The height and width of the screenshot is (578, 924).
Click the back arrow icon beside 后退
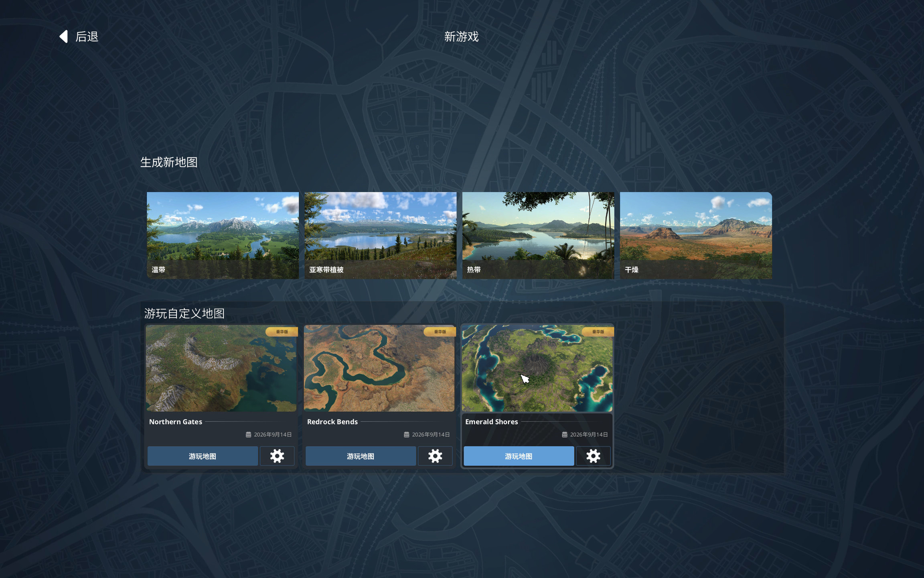pos(63,37)
